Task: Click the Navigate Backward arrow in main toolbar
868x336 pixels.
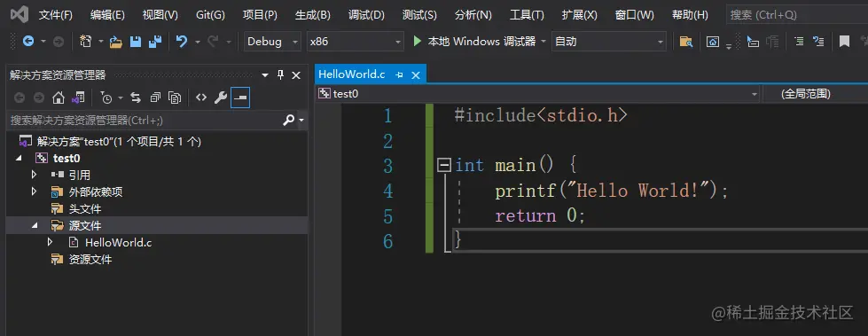Action: coord(27,41)
